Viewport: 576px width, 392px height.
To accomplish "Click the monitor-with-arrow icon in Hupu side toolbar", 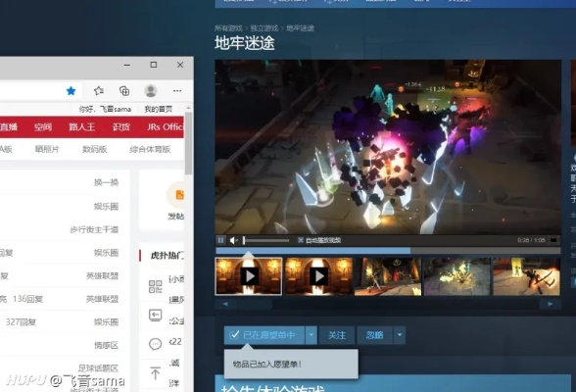I will pos(156,315).
